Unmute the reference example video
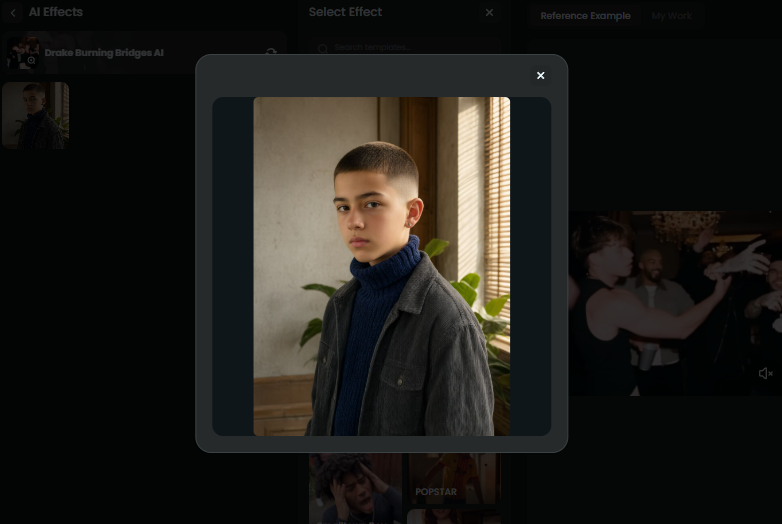The image size is (782, 524). pos(765,373)
